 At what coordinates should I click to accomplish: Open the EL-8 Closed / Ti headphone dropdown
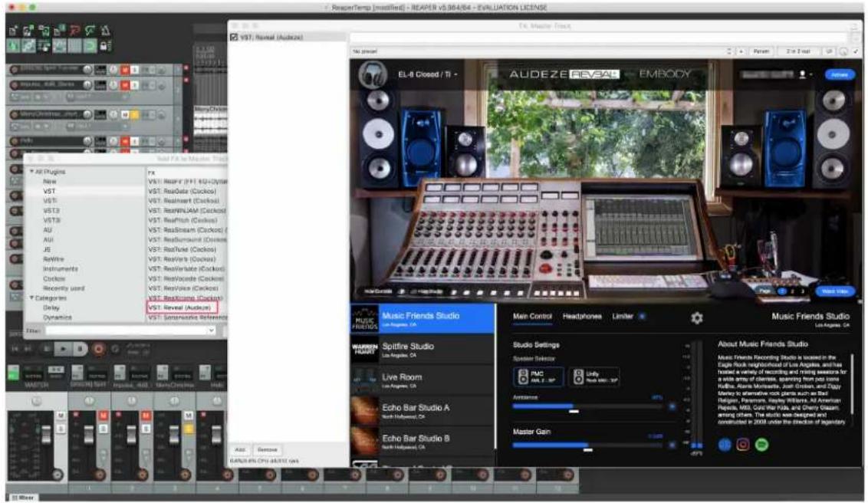[427, 74]
